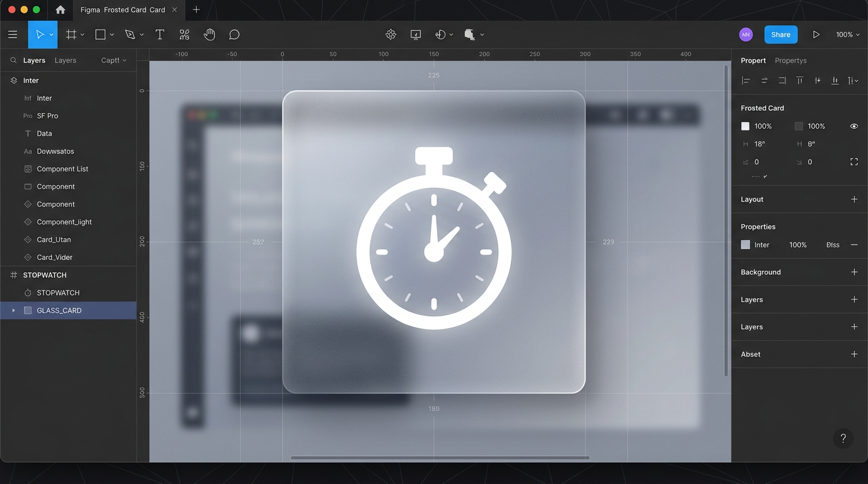The height and width of the screenshot is (484, 868).
Task: Click the Home icon in tab bar
Action: click(x=60, y=9)
